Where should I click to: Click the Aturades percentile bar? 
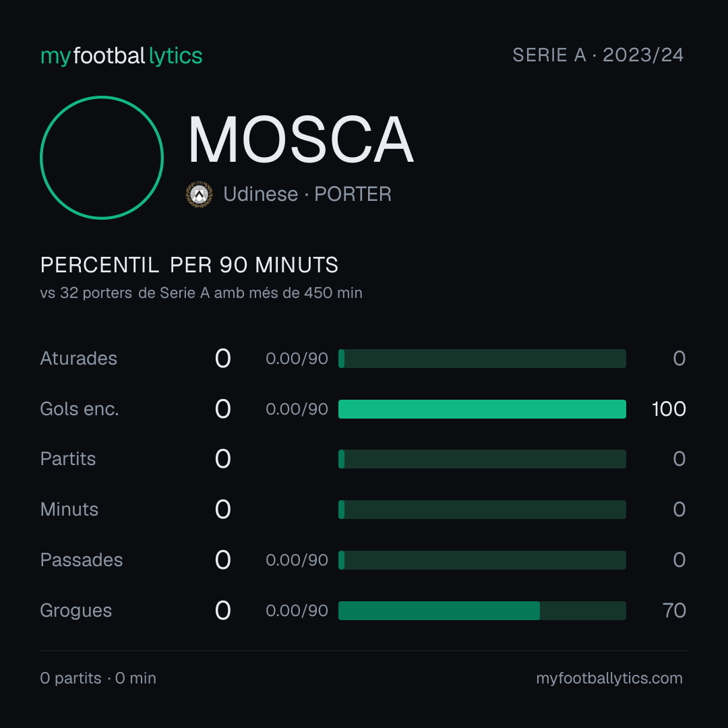[482, 359]
